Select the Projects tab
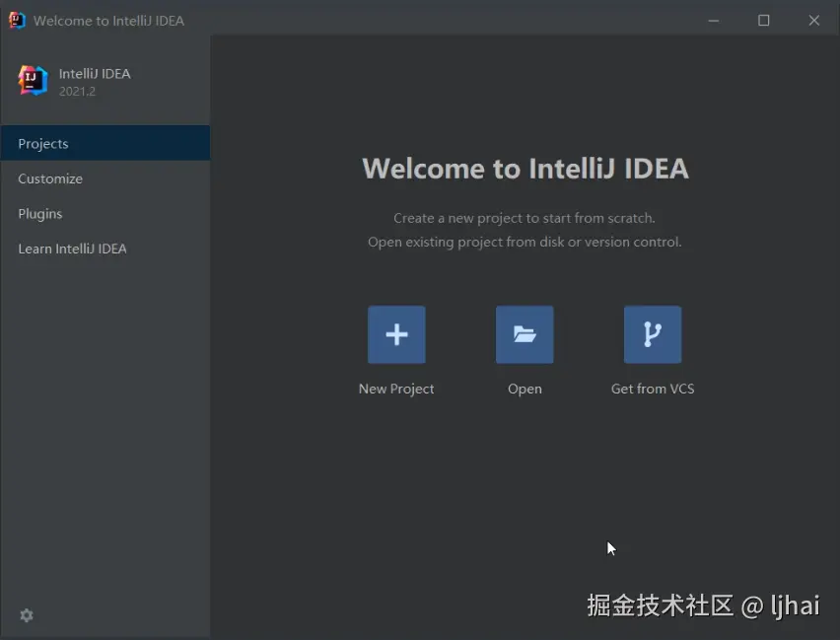This screenshot has width=840, height=640. pyautogui.click(x=105, y=143)
